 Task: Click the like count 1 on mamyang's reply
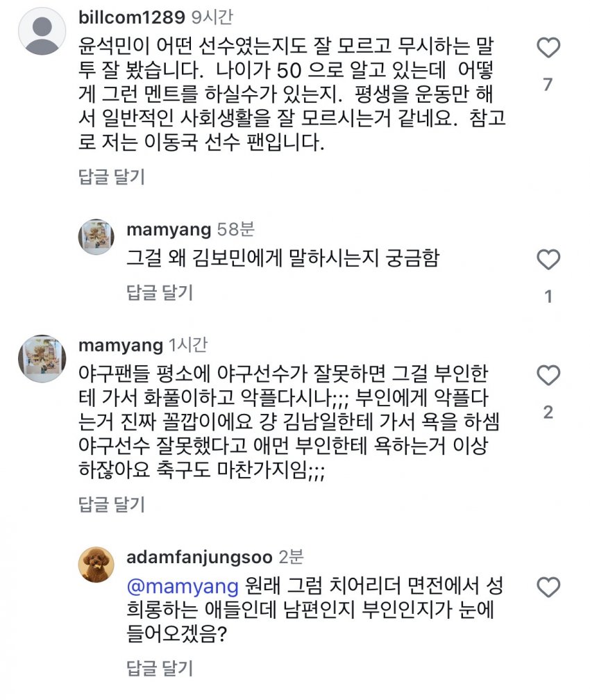[x=548, y=297]
